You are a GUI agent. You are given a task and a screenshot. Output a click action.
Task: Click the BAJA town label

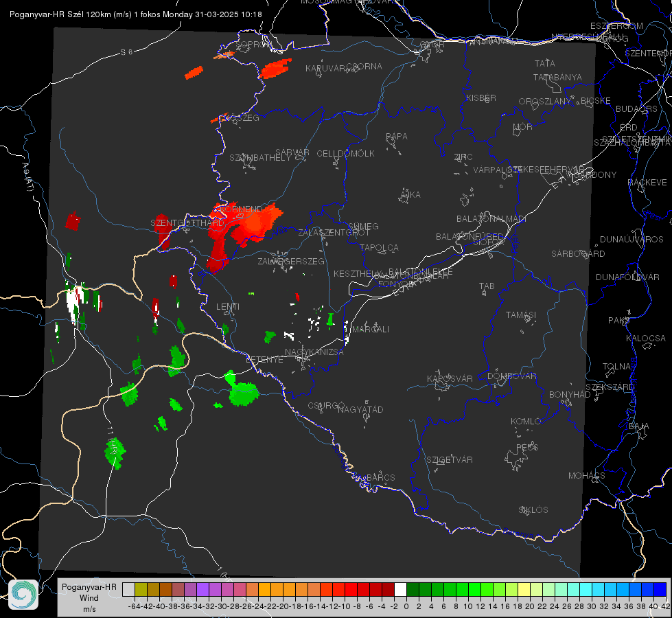point(639,426)
